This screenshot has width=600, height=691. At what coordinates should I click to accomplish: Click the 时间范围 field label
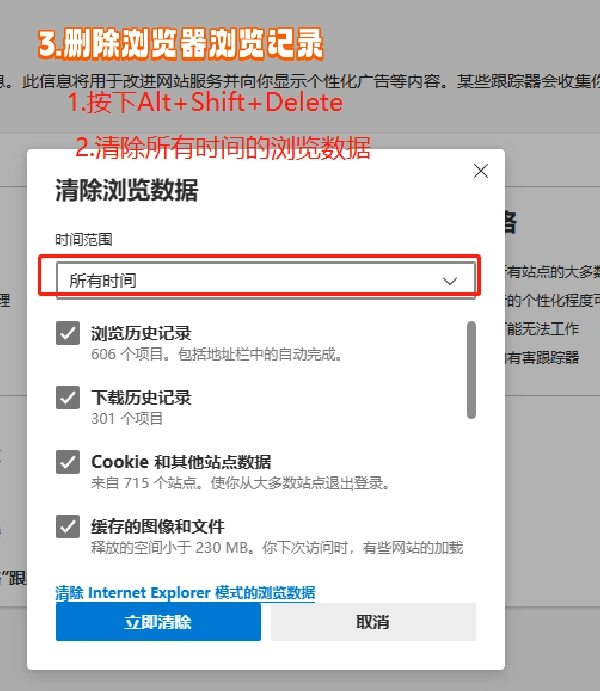[x=84, y=240]
